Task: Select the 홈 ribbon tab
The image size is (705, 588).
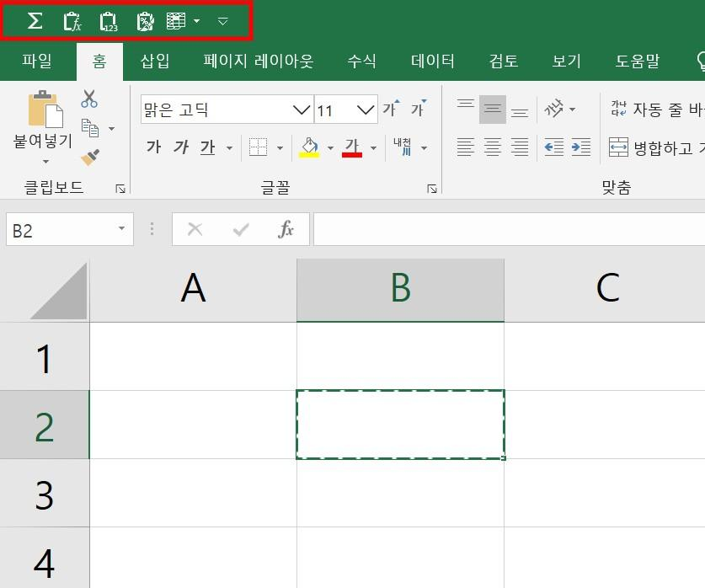Action: [99, 61]
